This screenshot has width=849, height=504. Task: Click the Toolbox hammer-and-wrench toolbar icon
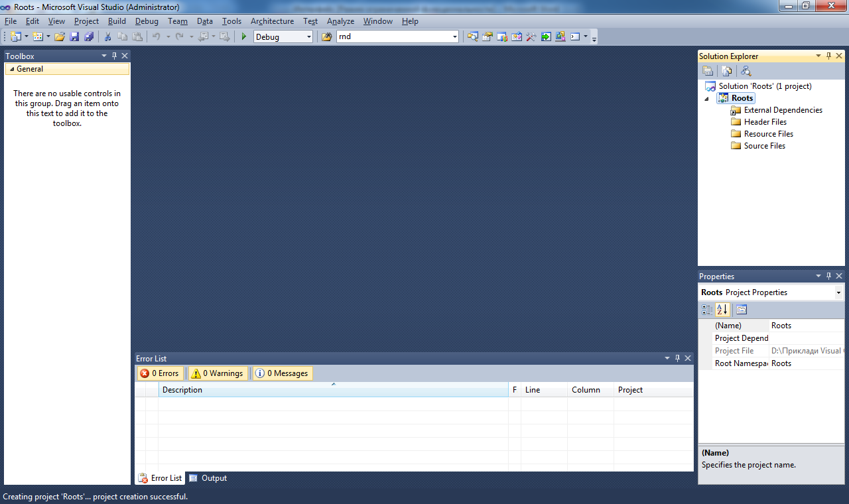(531, 36)
